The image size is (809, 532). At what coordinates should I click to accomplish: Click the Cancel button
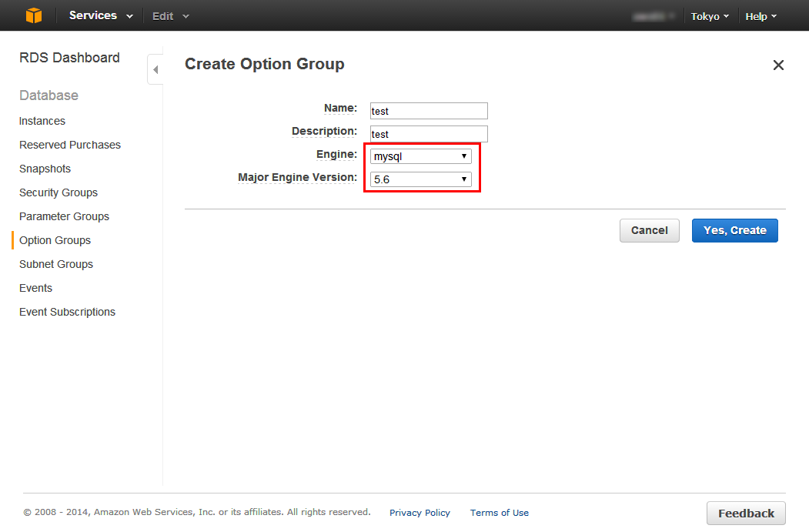click(x=650, y=230)
